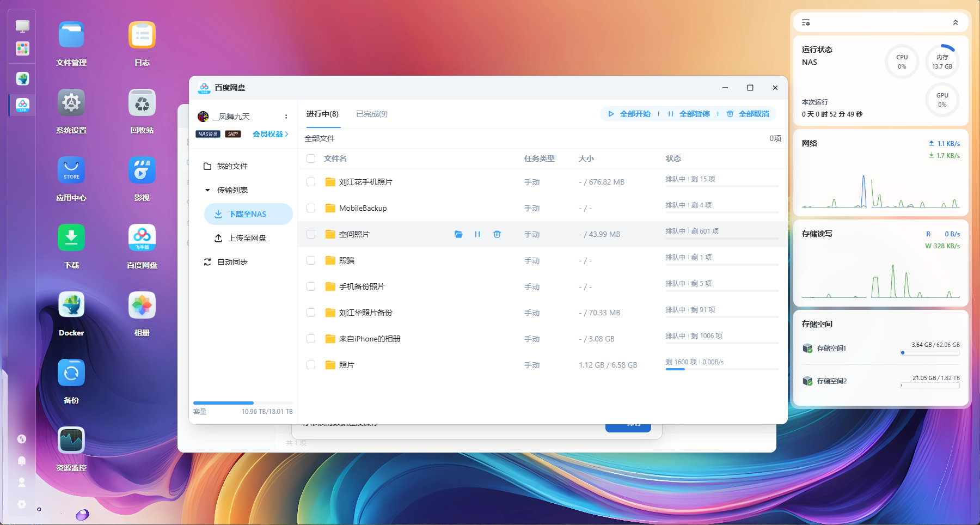Open the 下载 desktop app
The height and width of the screenshot is (525, 980).
coord(71,237)
